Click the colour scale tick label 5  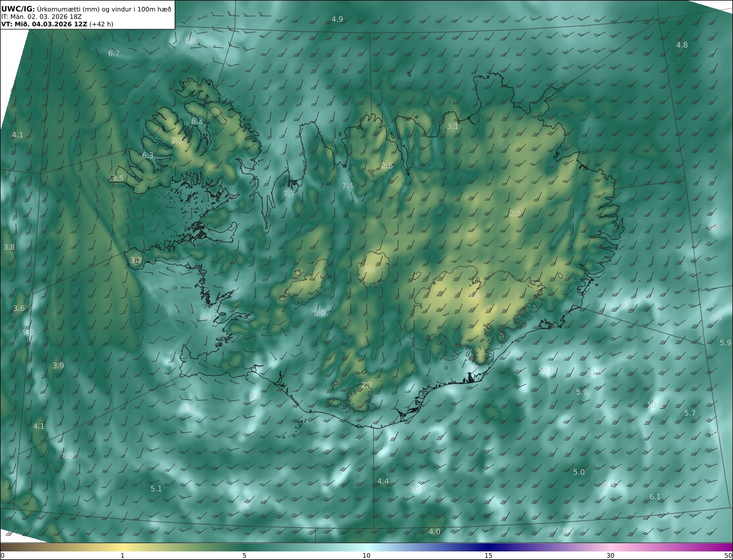245,555
